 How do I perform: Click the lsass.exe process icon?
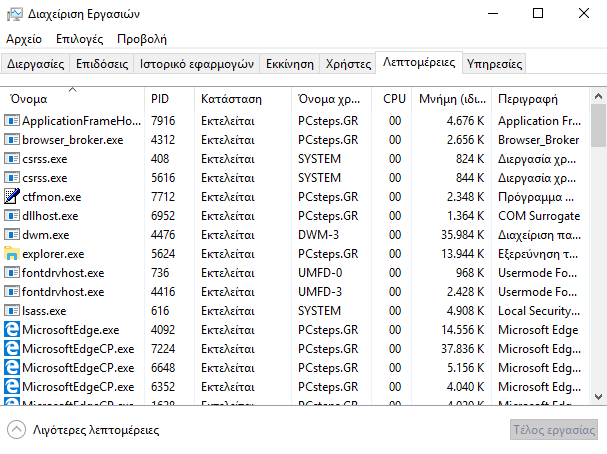tap(12, 311)
